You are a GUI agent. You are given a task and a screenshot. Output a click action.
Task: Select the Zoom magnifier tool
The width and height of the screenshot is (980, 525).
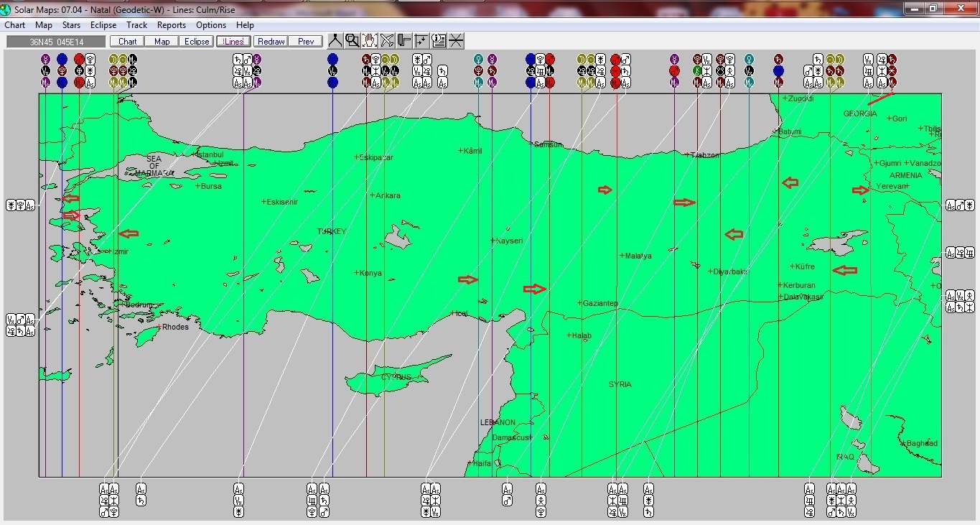353,40
